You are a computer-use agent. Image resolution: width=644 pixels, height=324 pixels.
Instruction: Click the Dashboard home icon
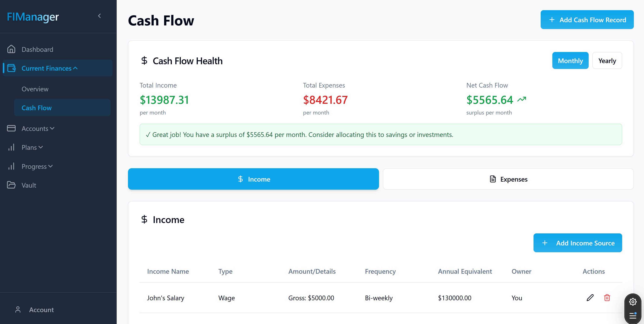point(11,49)
